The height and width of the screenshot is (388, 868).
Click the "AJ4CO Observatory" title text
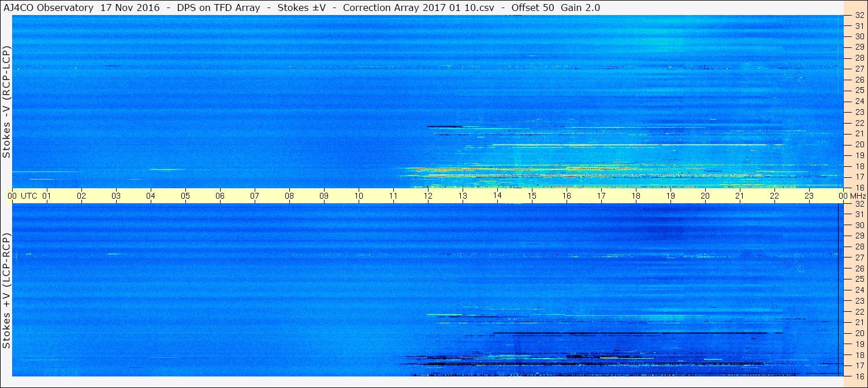pos(49,8)
